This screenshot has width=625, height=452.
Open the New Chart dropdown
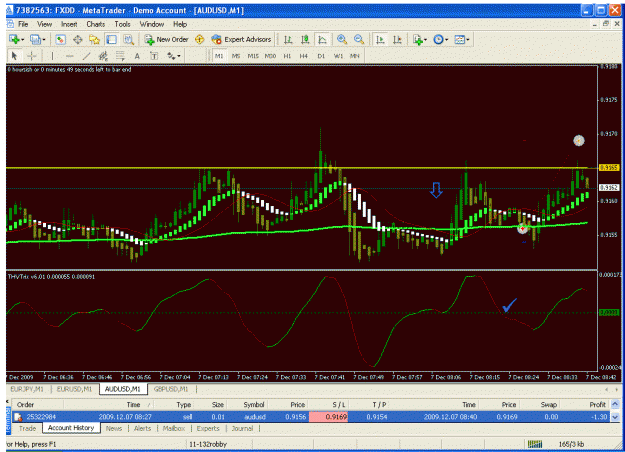click(x=16, y=39)
